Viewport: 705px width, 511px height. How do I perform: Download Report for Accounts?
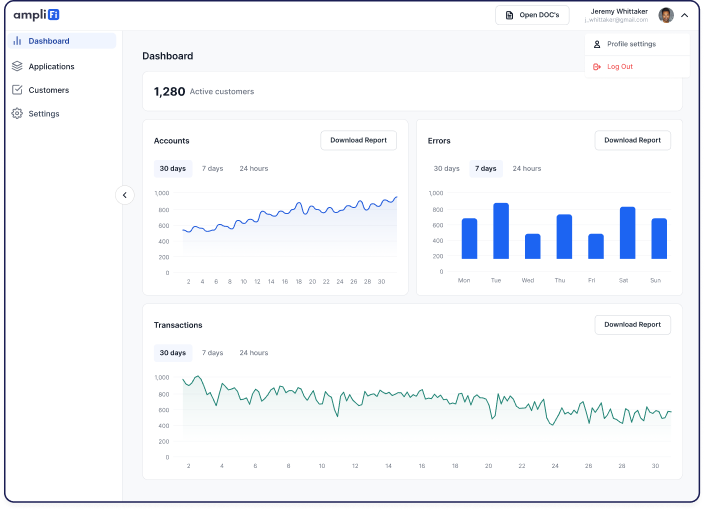point(358,140)
